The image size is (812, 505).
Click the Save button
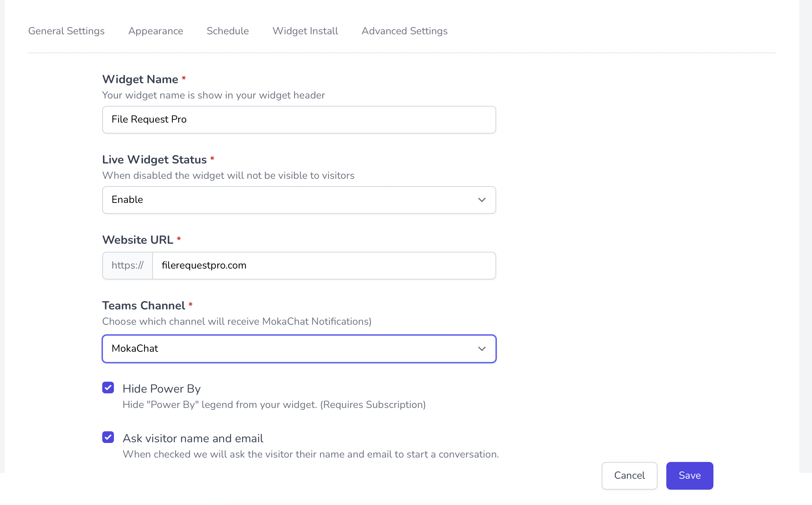[690, 475]
